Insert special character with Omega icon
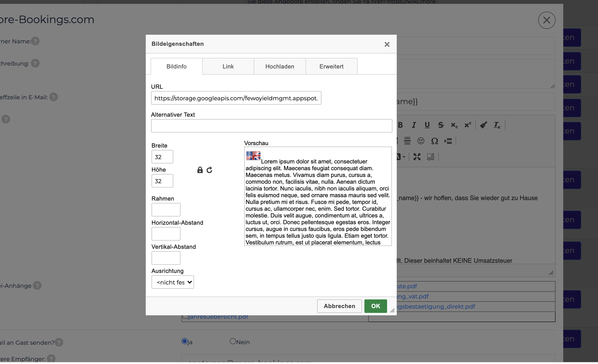The width and height of the screenshot is (598, 364). [434, 141]
